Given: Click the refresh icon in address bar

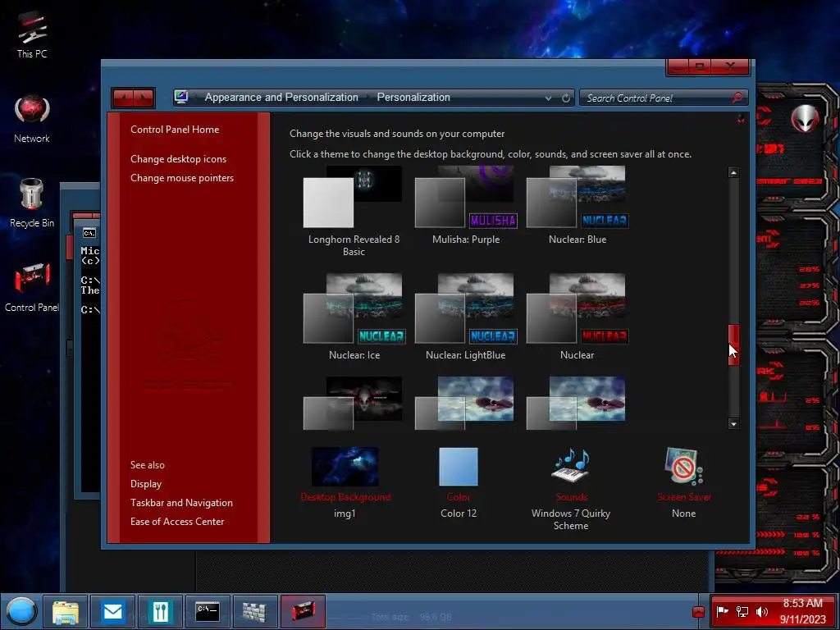Looking at the screenshot, I should [566, 98].
